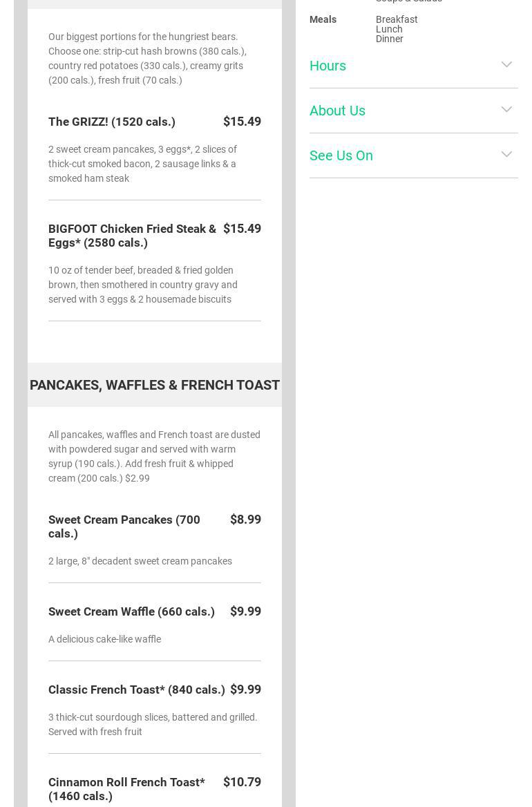This screenshot has width=532, height=807.
Task: Choose the Sweet Cream Waffle item
Action: pos(131,611)
